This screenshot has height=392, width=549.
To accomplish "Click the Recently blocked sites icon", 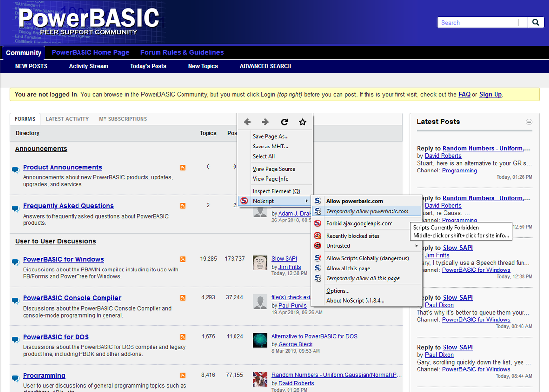I will coord(318,236).
